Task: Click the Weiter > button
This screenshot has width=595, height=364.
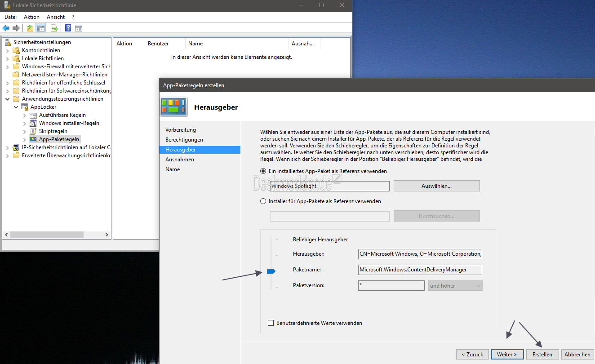Action: pyautogui.click(x=507, y=354)
